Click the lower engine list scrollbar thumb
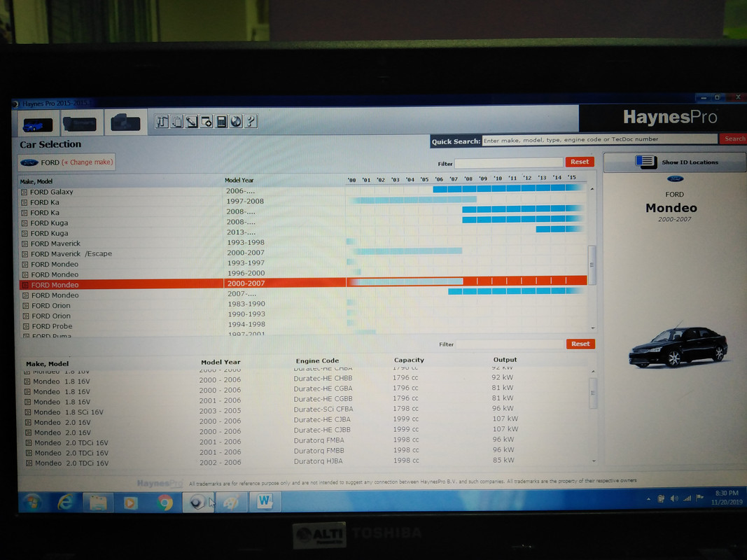The image size is (747, 560). 593,393
